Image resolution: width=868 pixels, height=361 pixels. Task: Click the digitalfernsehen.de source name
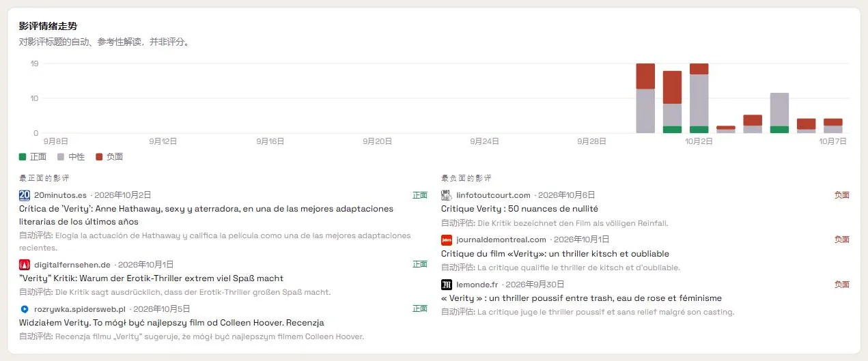coord(72,265)
